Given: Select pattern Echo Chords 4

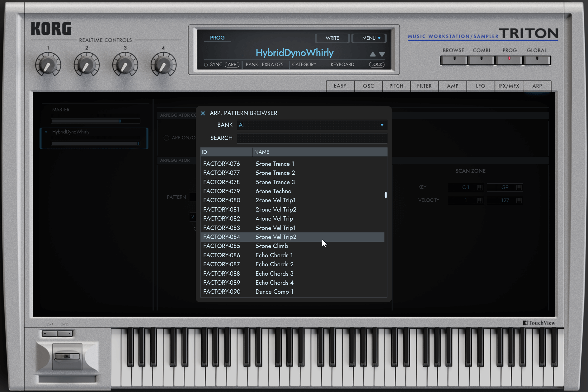Looking at the screenshot, I should click(x=292, y=282).
